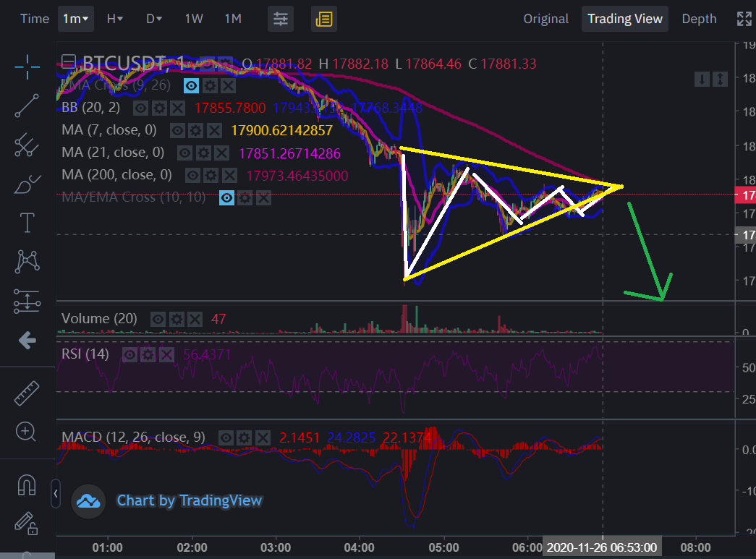Viewport: 756px width, 559px height.
Task: Toggle the magnet snap mode
Action: 27,485
